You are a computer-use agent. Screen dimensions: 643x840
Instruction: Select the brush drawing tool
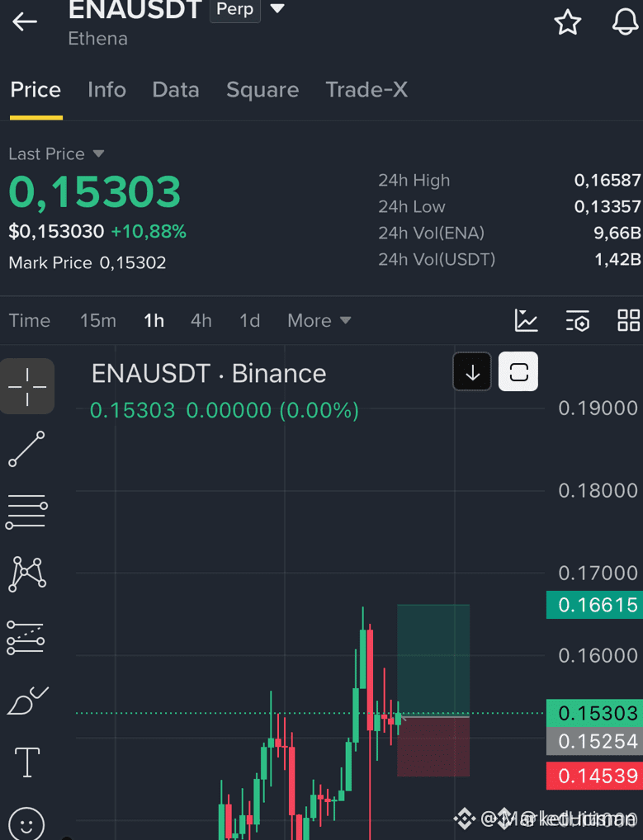coord(27,701)
